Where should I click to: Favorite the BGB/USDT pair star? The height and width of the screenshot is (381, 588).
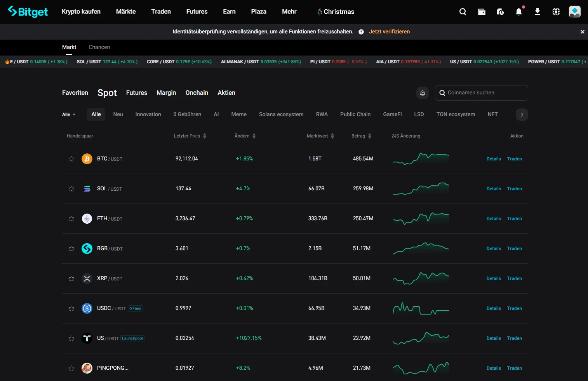(x=71, y=249)
